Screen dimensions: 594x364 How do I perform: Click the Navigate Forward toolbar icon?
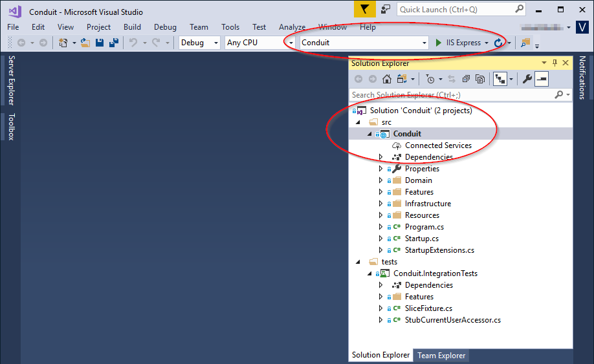(43, 43)
